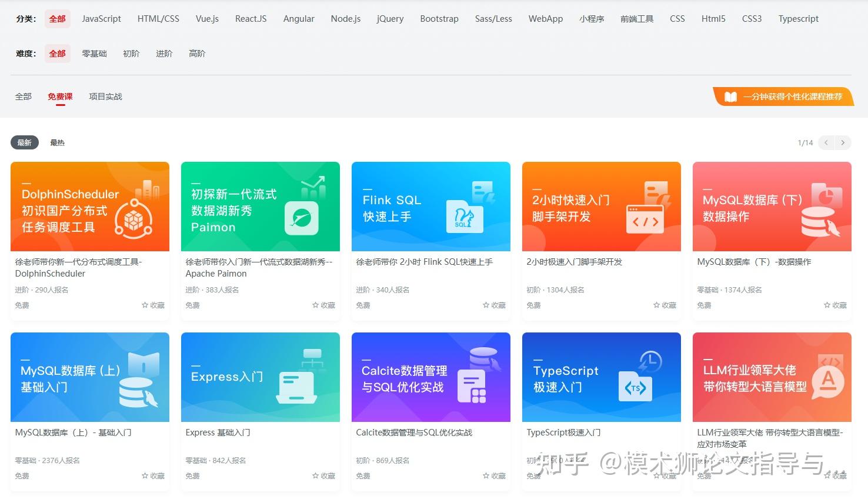Switch to the 全部 course tab
The height and width of the screenshot is (499, 868).
coord(24,97)
